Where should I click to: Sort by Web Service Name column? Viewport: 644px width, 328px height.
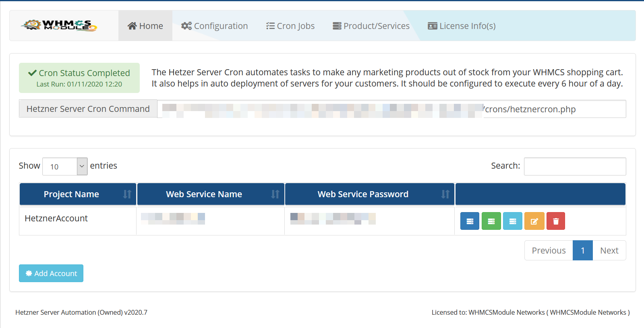tap(211, 194)
